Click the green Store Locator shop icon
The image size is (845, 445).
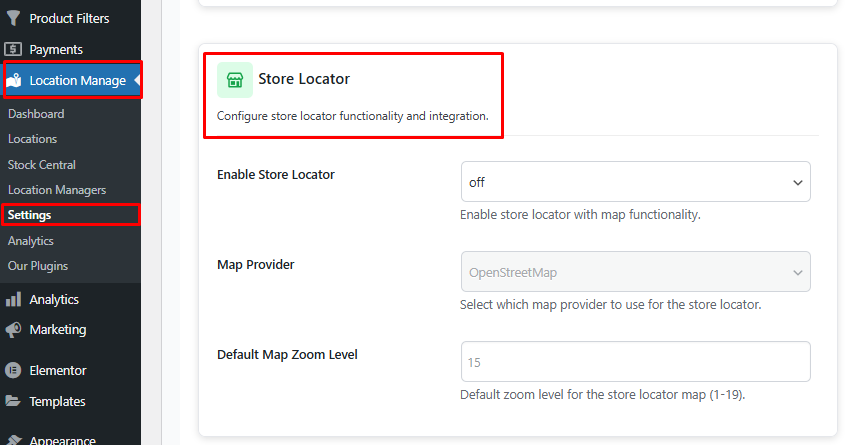[234, 79]
